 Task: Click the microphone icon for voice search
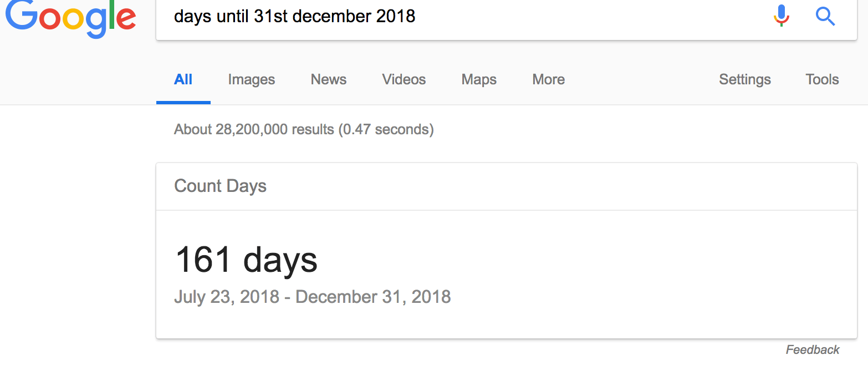click(782, 16)
